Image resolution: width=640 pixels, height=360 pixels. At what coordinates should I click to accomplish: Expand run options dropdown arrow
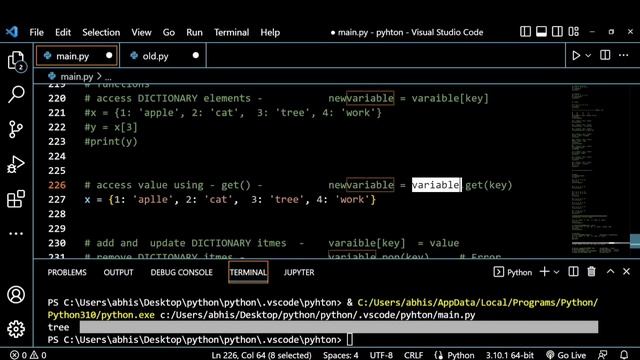(588, 56)
